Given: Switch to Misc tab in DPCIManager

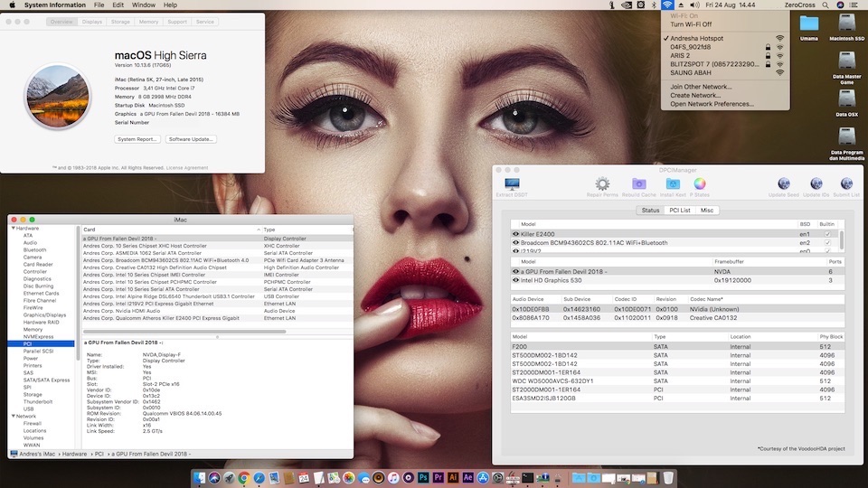Looking at the screenshot, I should 707,211.
